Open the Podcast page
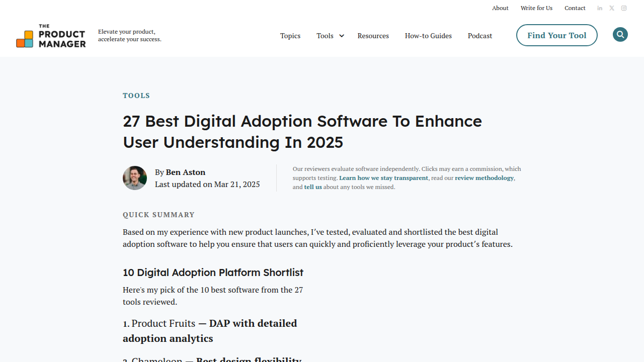 tap(480, 36)
